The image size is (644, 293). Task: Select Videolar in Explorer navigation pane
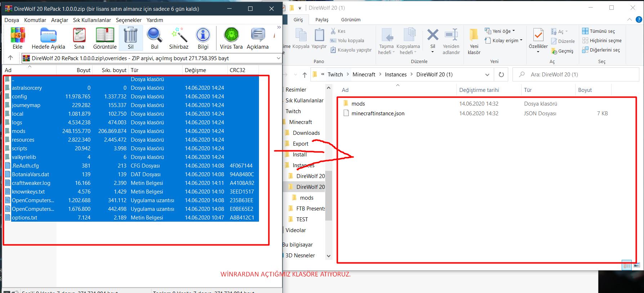coord(295,230)
